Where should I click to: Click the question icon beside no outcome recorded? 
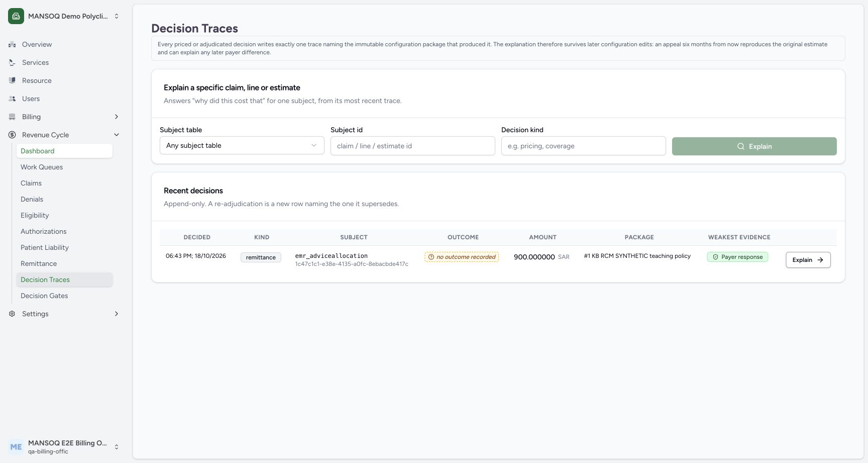point(431,257)
